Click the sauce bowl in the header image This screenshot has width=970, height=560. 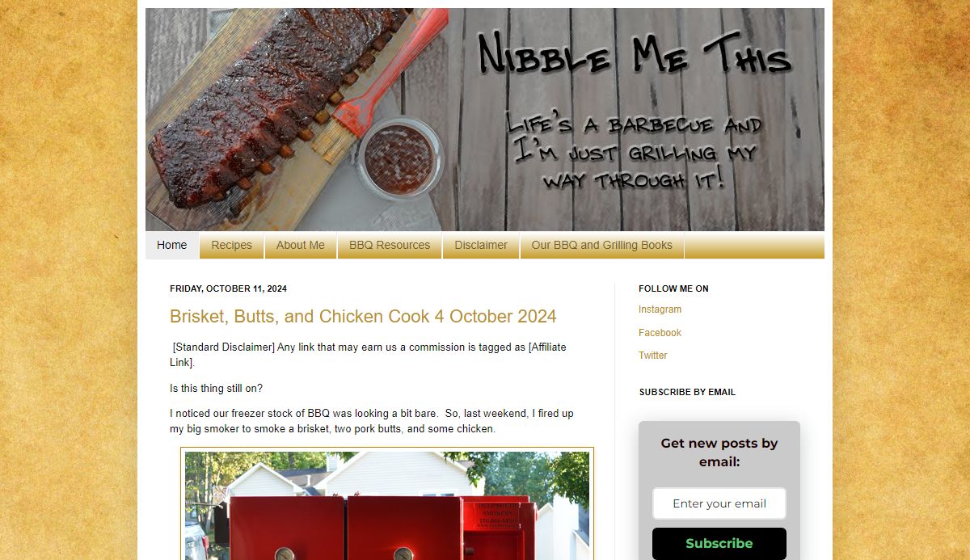(400, 158)
